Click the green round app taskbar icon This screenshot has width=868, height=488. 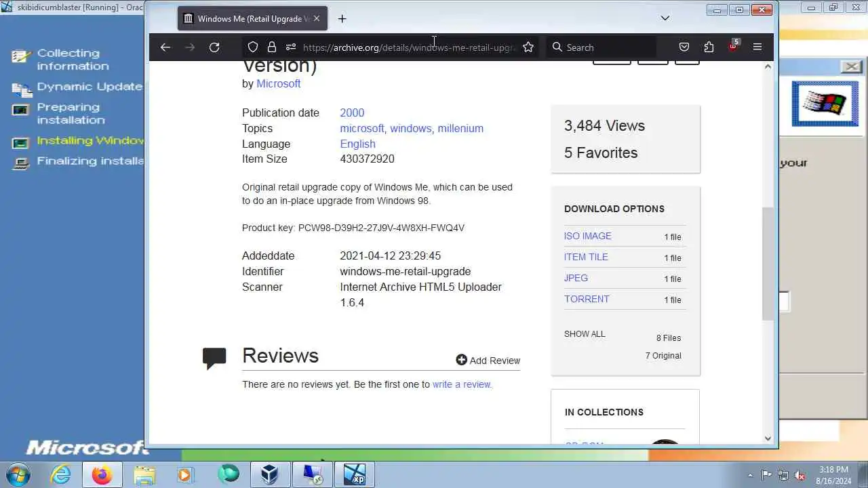(x=229, y=474)
